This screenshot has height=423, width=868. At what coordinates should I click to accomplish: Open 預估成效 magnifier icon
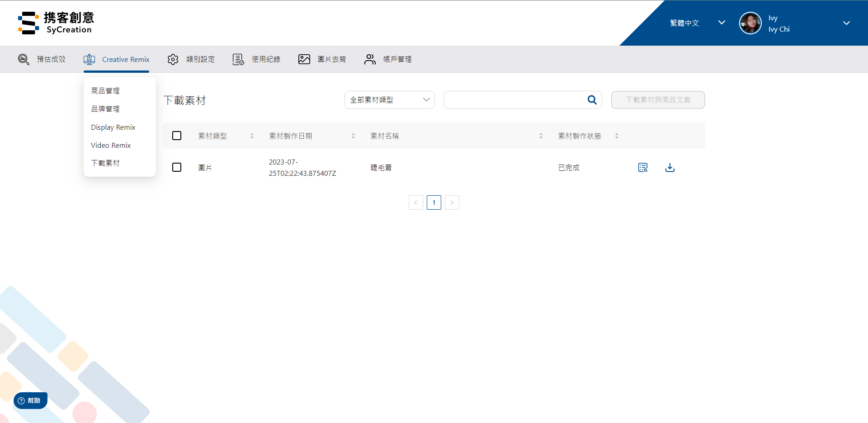click(24, 59)
